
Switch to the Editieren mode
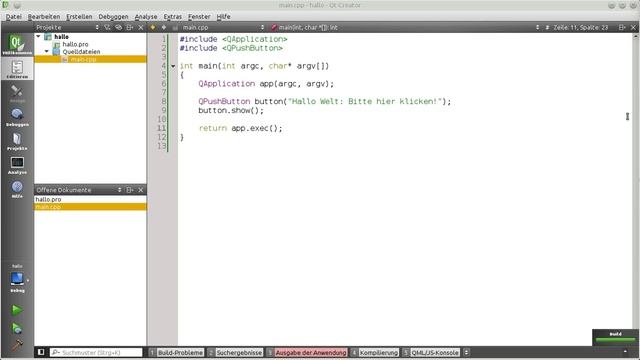(x=17, y=69)
